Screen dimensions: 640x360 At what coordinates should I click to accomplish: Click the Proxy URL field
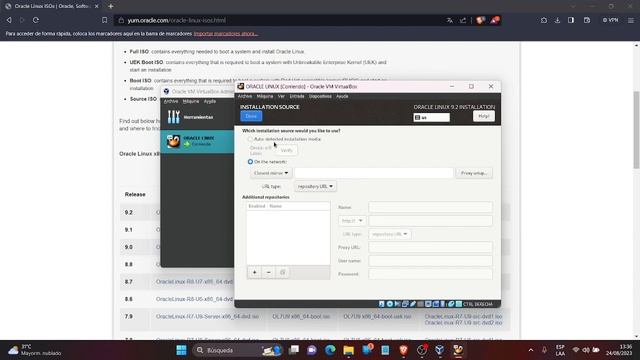(430, 247)
